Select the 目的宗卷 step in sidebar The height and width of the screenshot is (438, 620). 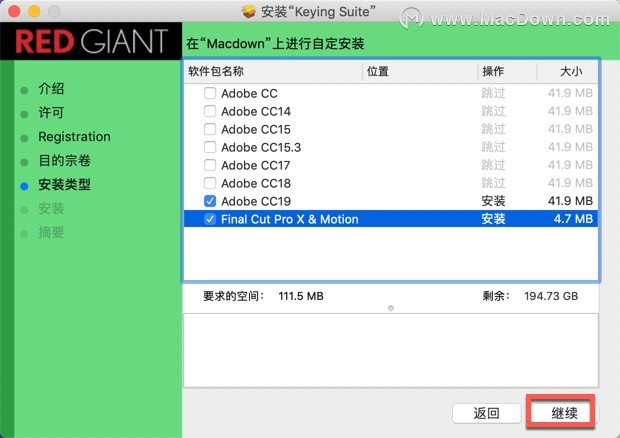pos(64,160)
